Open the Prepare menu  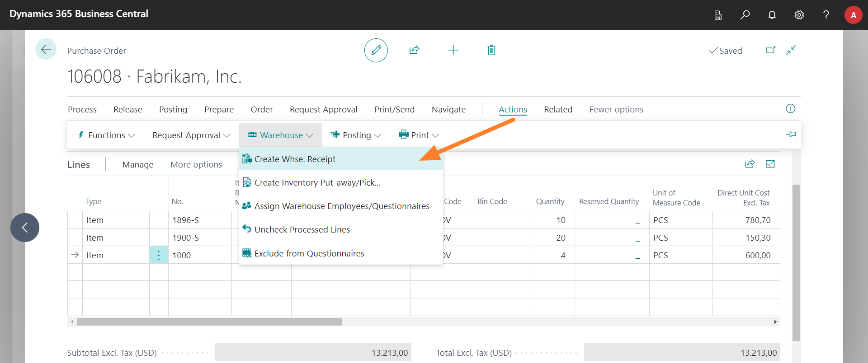click(x=219, y=109)
